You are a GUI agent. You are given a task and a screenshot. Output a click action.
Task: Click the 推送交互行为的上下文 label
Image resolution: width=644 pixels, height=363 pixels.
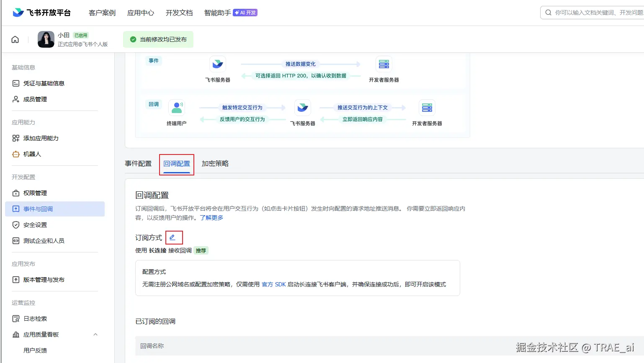click(363, 108)
